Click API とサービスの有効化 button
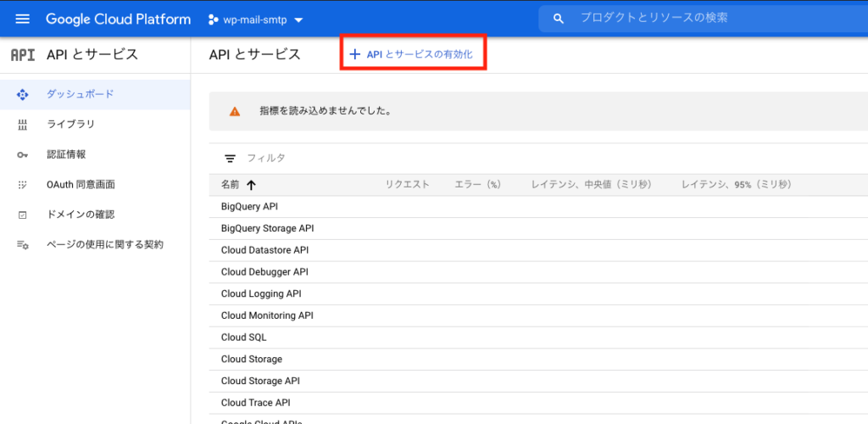The width and height of the screenshot is (868, 424). click(x=414, y=54)
